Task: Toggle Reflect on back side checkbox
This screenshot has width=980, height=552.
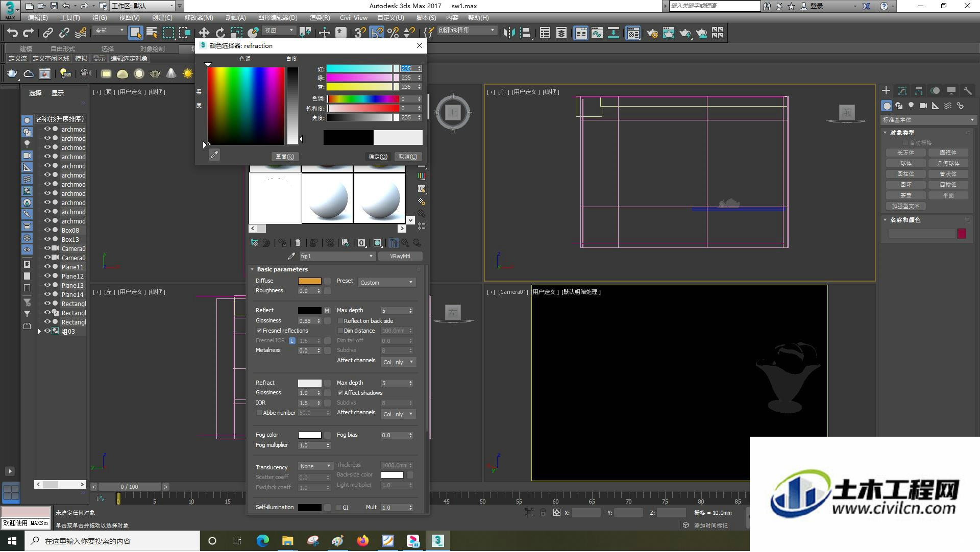Action: tap(340, 321)
